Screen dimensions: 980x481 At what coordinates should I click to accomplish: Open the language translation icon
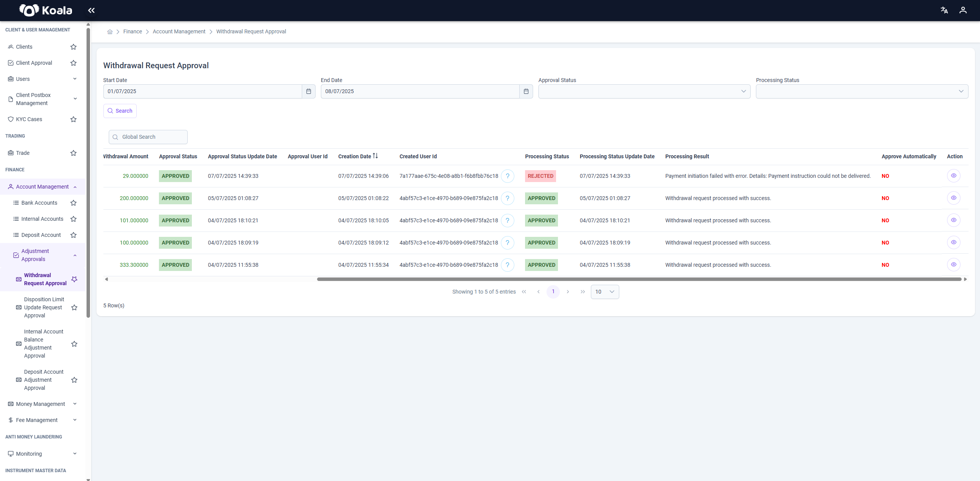[x=944, y=10]
